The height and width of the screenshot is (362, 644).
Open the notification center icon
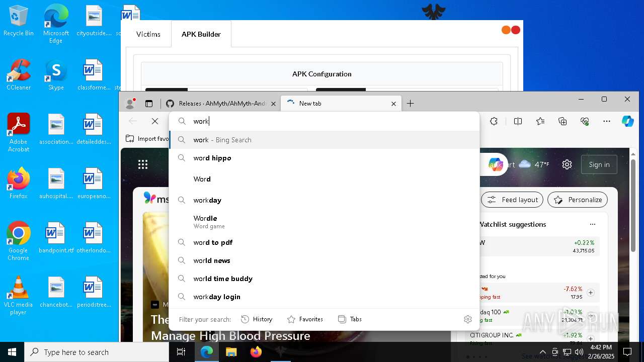pos(627,352)
